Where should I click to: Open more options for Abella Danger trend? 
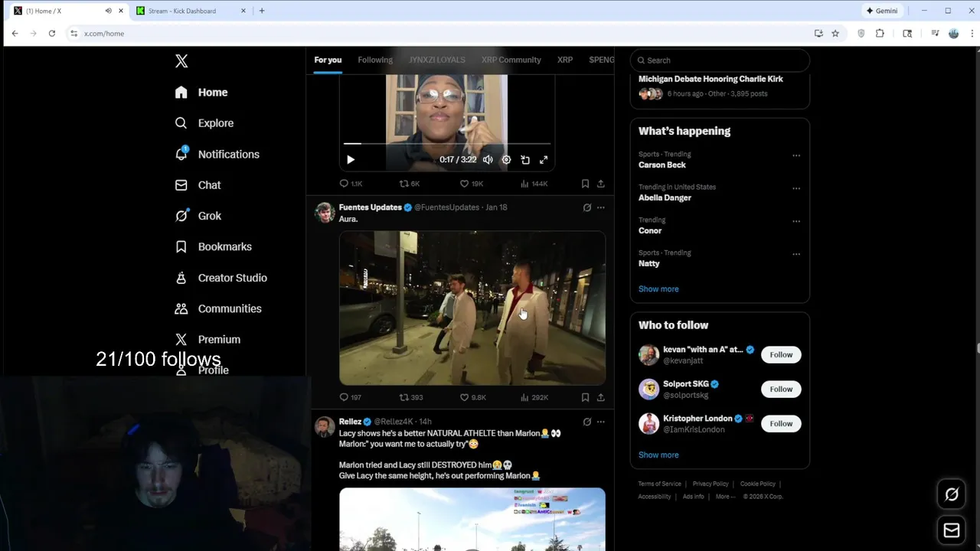[796, 188]
